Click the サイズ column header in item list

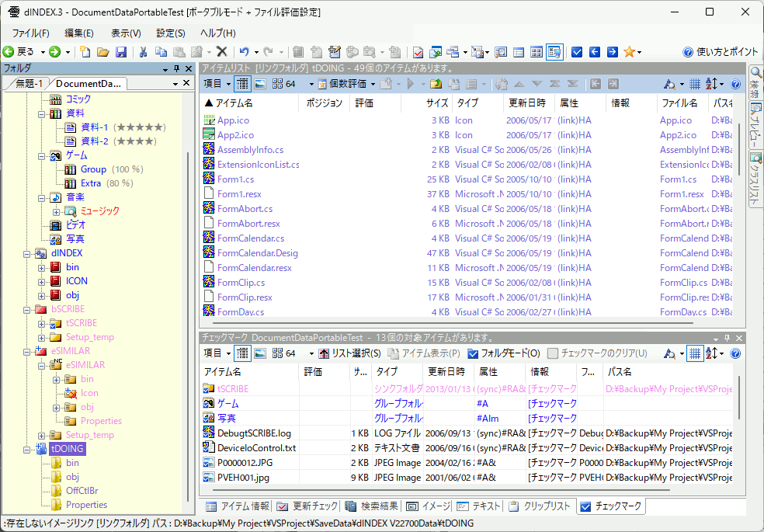point(427,103)
